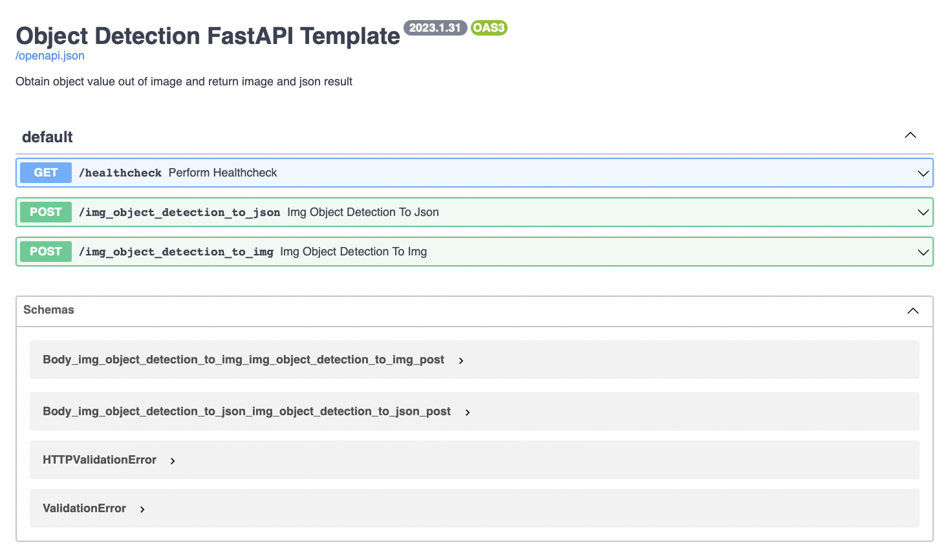Click the GET method badge
Screen dimensions: 948x560
46,173
